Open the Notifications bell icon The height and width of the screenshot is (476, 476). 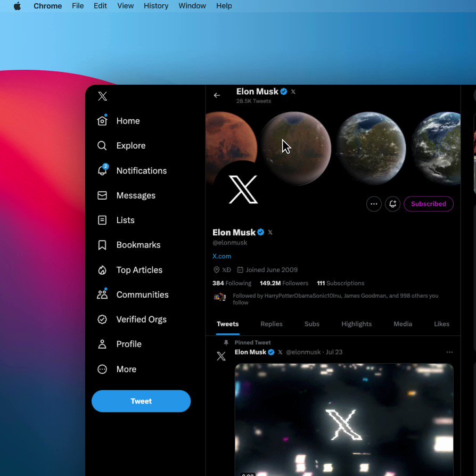pyautogui.click(x=103, y=170)
